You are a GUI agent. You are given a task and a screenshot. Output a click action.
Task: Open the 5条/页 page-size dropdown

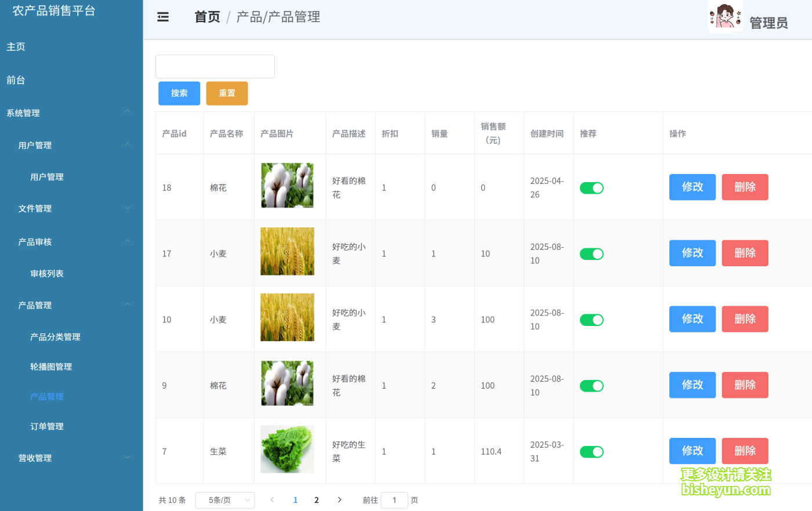[x=225, y=499]
